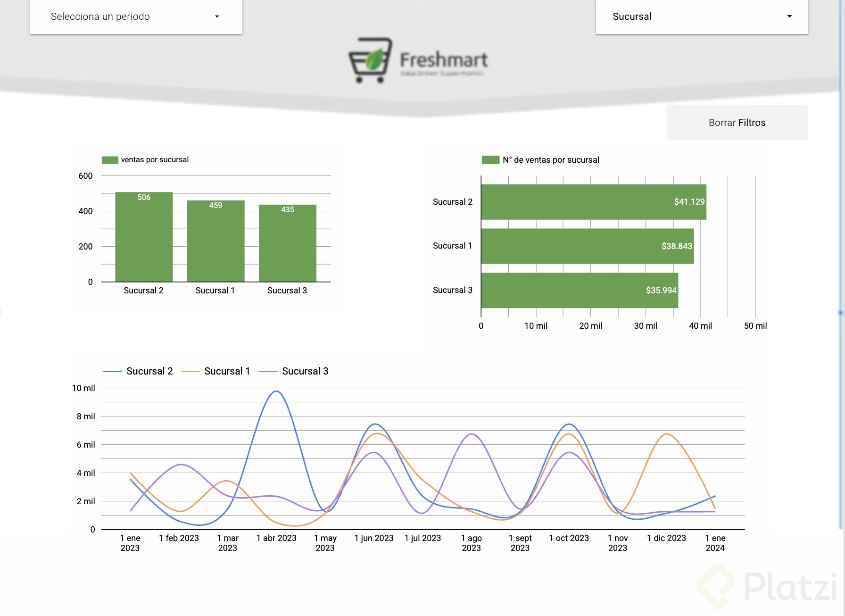The height and width of the screenshot is (616, 845).
Task: Click the Borrar Filtros button
Action: pos(737,123)
